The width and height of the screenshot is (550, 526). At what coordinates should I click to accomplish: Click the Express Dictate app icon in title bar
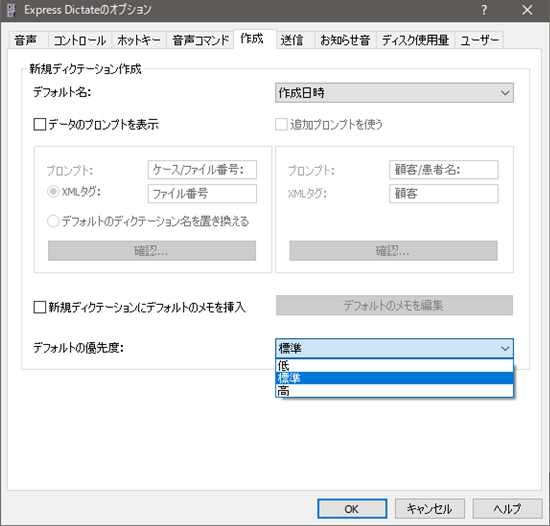click(11, 10)
